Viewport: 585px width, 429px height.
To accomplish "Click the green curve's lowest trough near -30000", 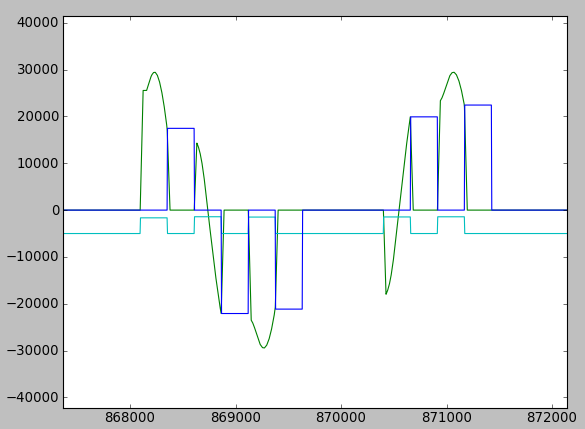I will coord(264,348).
